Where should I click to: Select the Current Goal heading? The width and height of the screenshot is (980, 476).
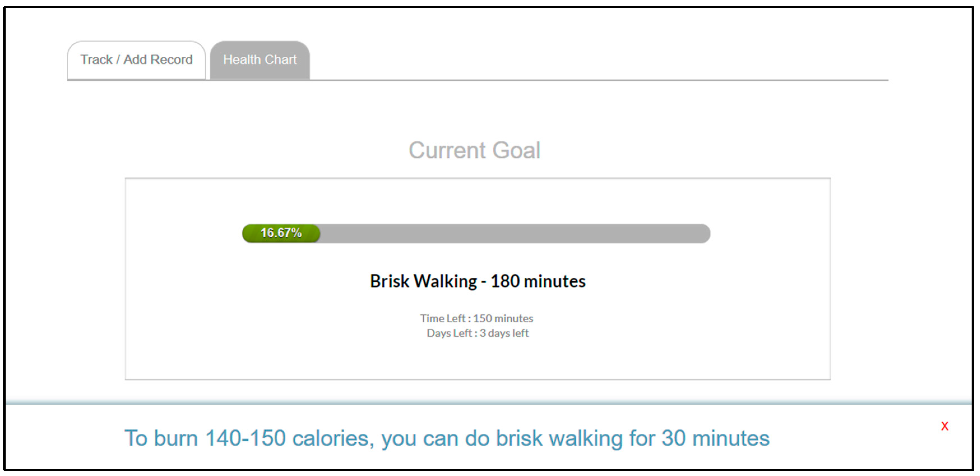(x=474, y=150)
